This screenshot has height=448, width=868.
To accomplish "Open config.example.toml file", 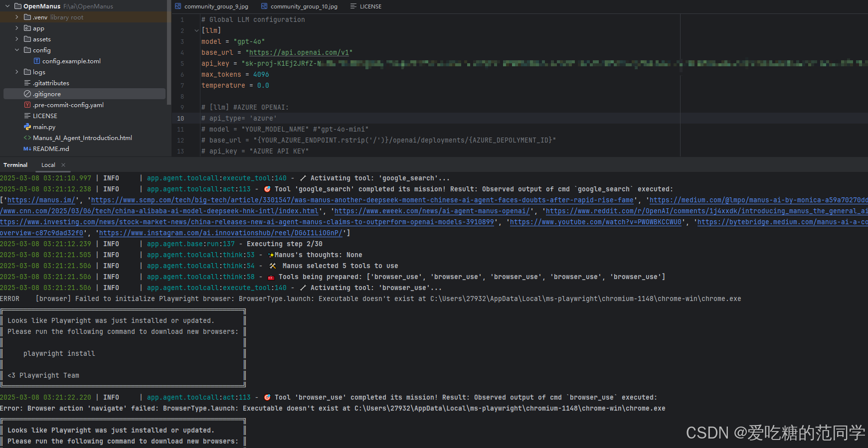I will tap(71, 61).
